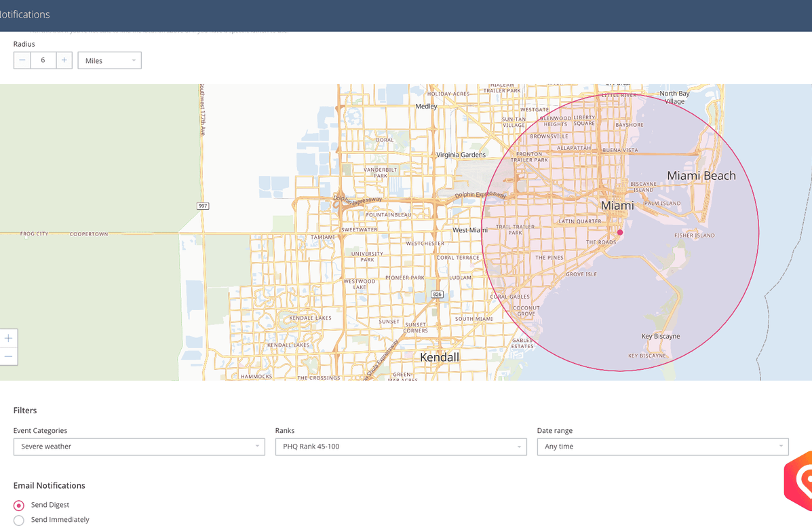
Task: Click the Virginia Gardens map label
Action: (461, 155)
